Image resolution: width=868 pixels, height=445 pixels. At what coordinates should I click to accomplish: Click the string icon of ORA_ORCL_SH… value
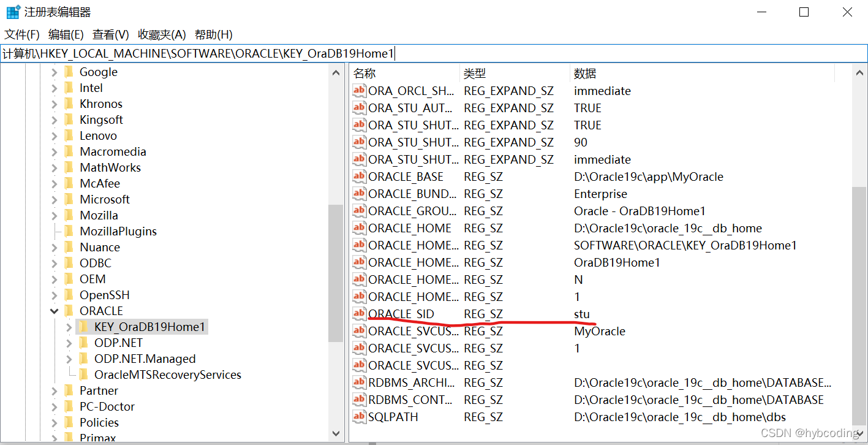[x=359, y=91]
